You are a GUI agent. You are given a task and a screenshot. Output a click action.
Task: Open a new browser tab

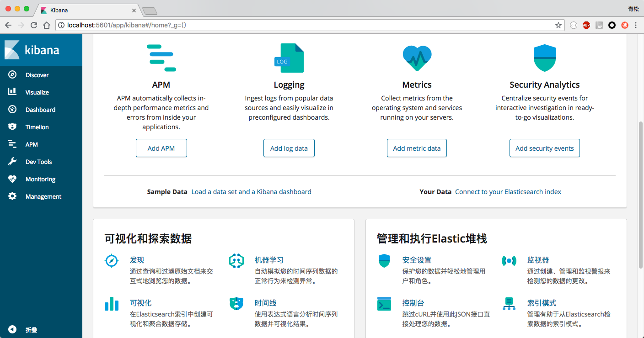pos(150,11)
